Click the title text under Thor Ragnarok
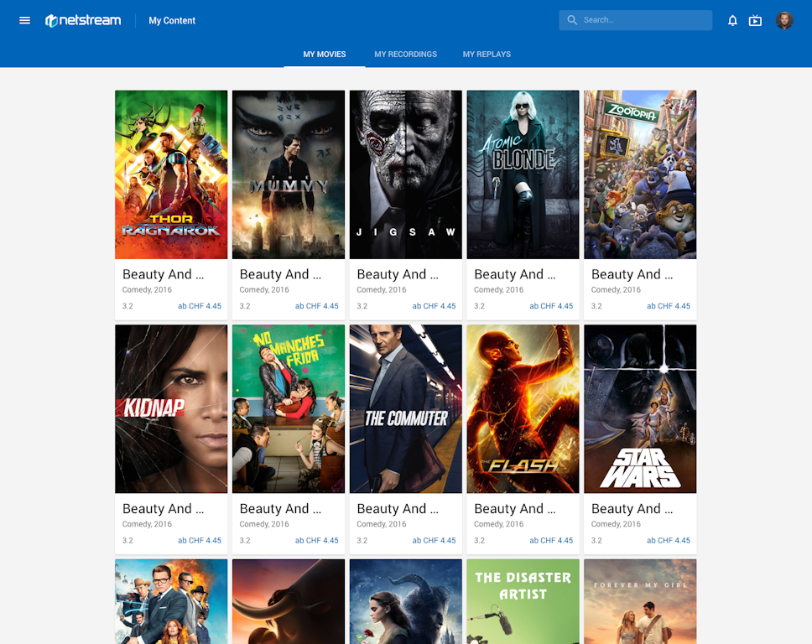This screenshot has height=644, width=812. (163, 274)
